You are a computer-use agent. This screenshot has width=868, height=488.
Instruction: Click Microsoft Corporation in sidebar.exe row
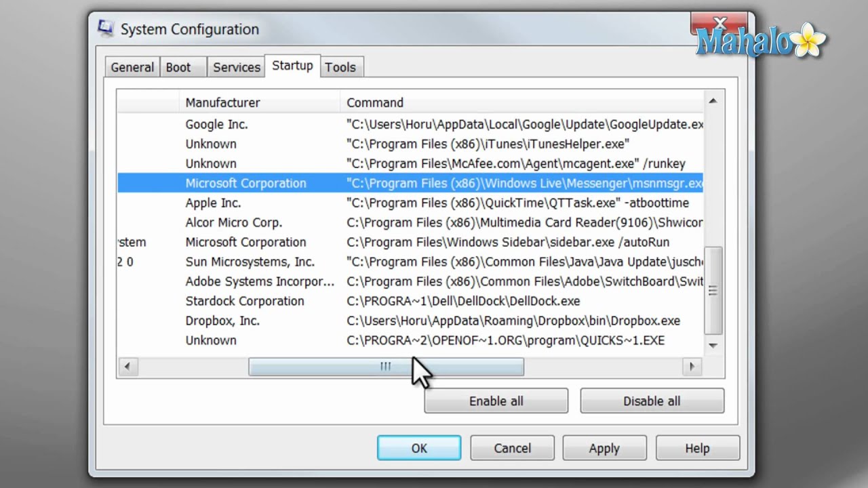point(245,242)
